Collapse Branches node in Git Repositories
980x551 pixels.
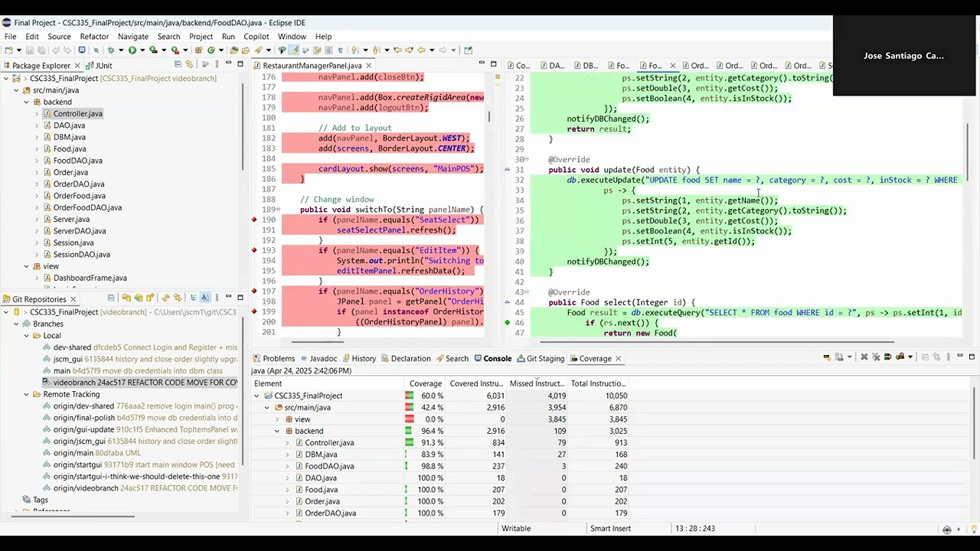15,324
